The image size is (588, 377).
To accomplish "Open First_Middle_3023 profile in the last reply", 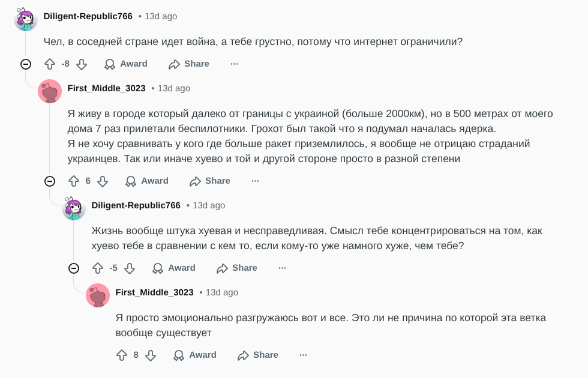I will [x=154, y=292].
